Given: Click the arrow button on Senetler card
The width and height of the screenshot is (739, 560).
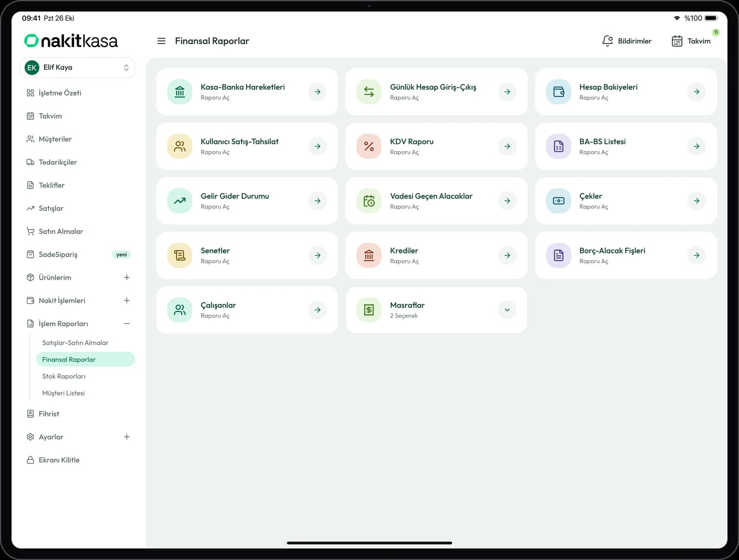Looking at the screenshot, I should [318, 256].
